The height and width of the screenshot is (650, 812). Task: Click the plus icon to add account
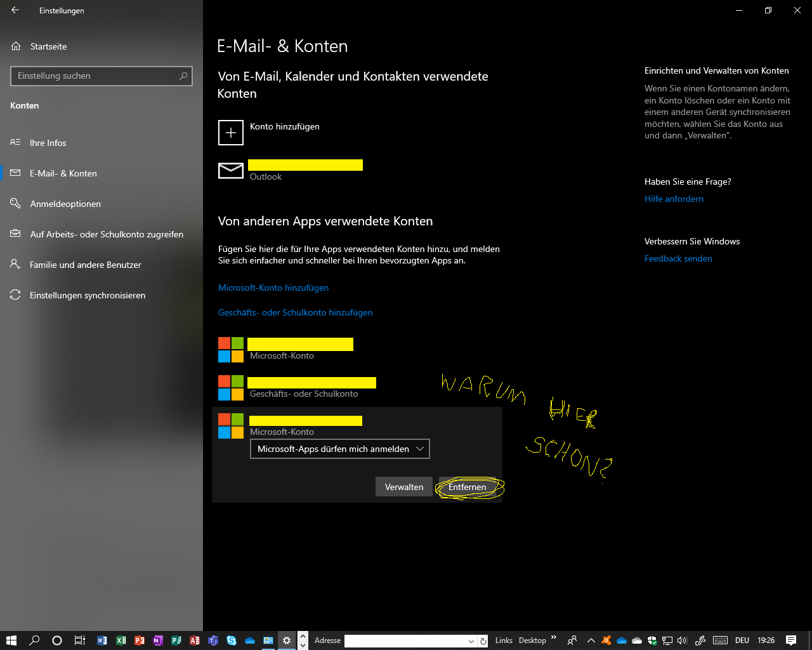coord(231,133)
